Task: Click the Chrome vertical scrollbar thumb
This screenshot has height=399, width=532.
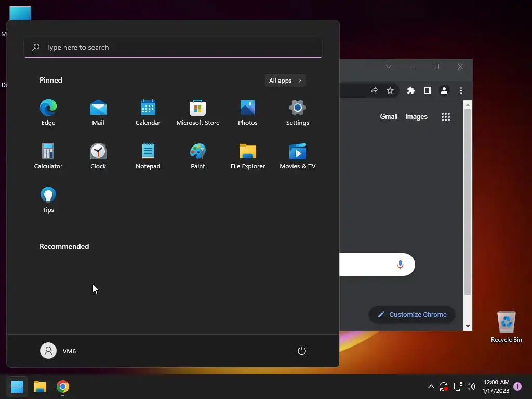Action: 468,202
